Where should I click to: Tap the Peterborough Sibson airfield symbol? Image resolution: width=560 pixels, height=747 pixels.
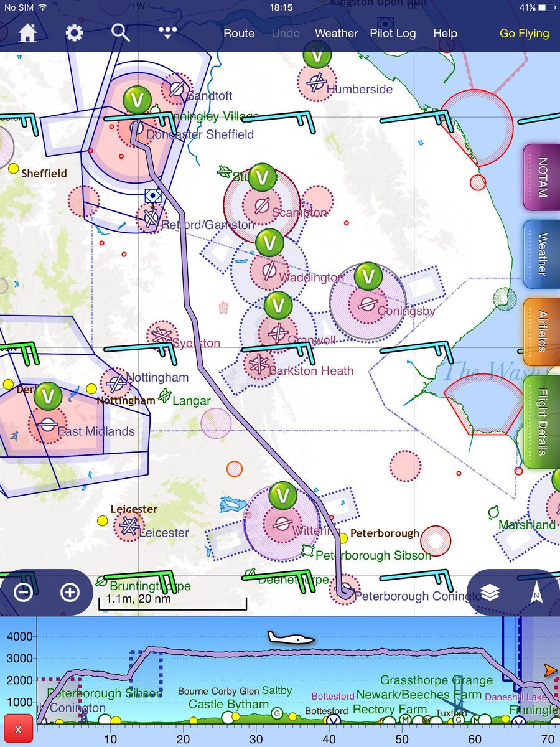tap(307, 550)
